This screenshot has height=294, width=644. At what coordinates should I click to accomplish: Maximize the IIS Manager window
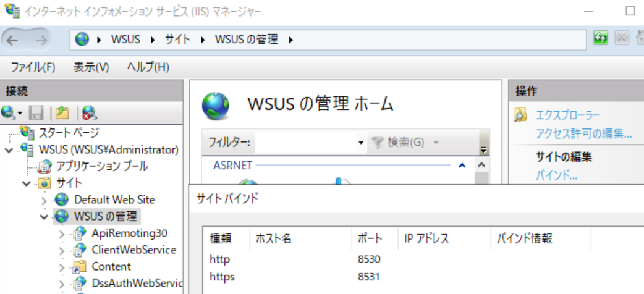(x=630, y=11)
